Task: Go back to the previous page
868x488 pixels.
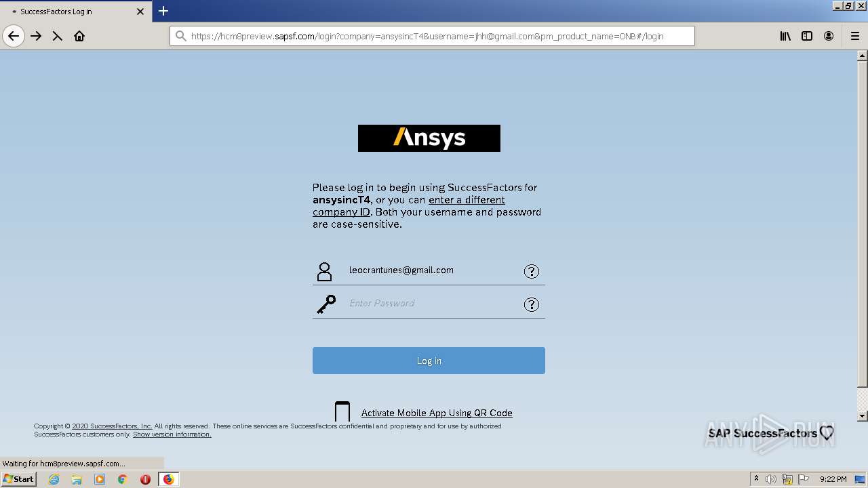Action: 14,36
